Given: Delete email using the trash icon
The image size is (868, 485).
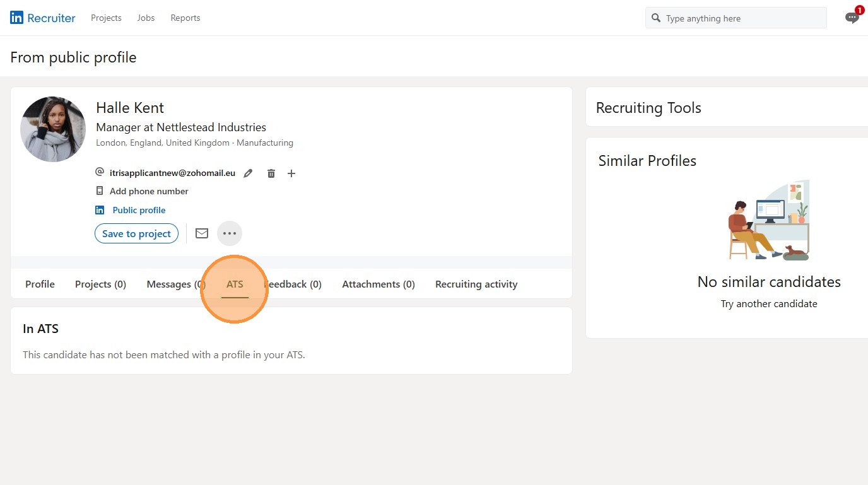Looking at the screenshot, I should click(x=271, y=173).
